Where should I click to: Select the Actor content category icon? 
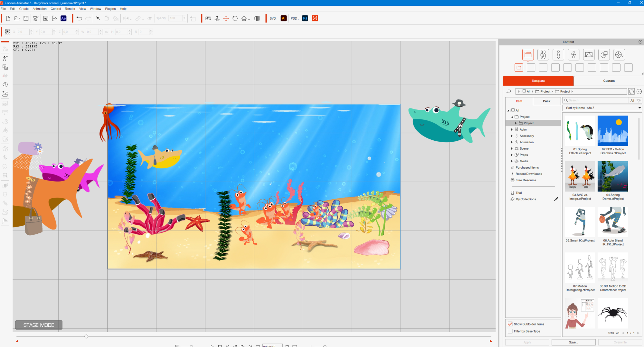click(x=543, y=55)
